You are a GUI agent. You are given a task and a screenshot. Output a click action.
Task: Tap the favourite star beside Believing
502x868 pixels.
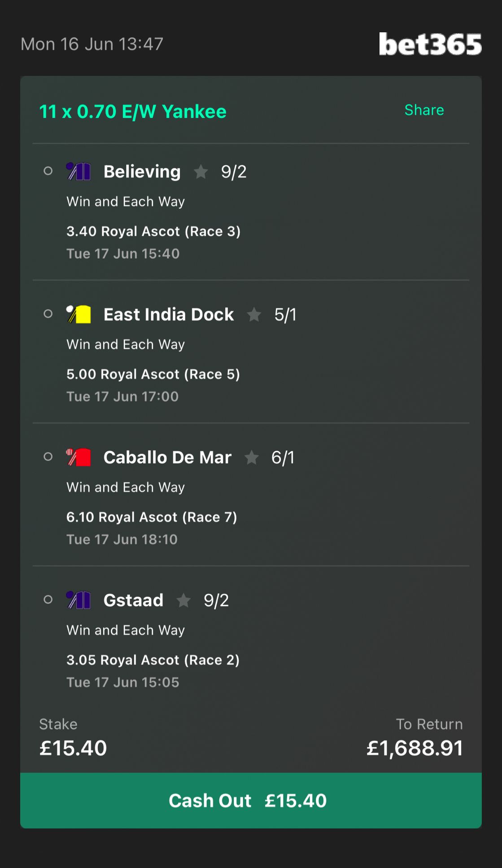pos(201,172)
